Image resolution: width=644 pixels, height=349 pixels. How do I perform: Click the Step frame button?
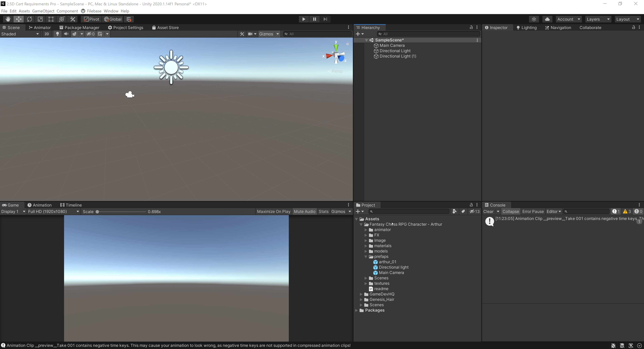coord(325,19)
